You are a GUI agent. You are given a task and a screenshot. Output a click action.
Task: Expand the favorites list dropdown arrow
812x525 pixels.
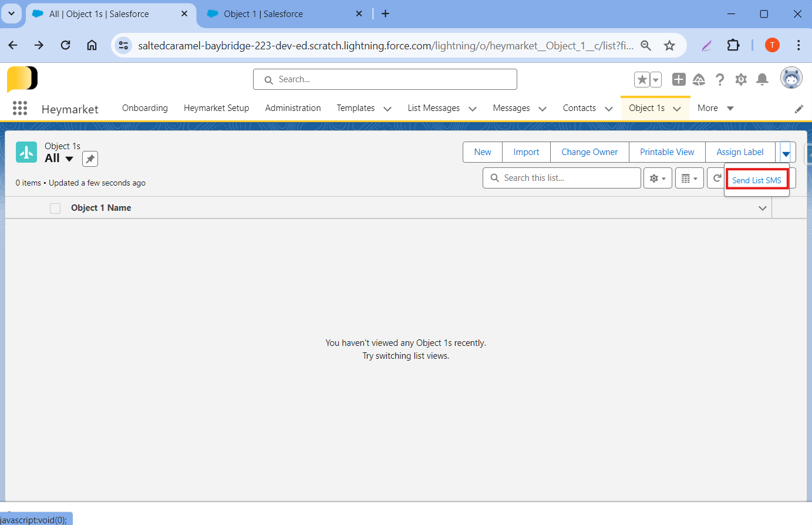tap(656, 79)
